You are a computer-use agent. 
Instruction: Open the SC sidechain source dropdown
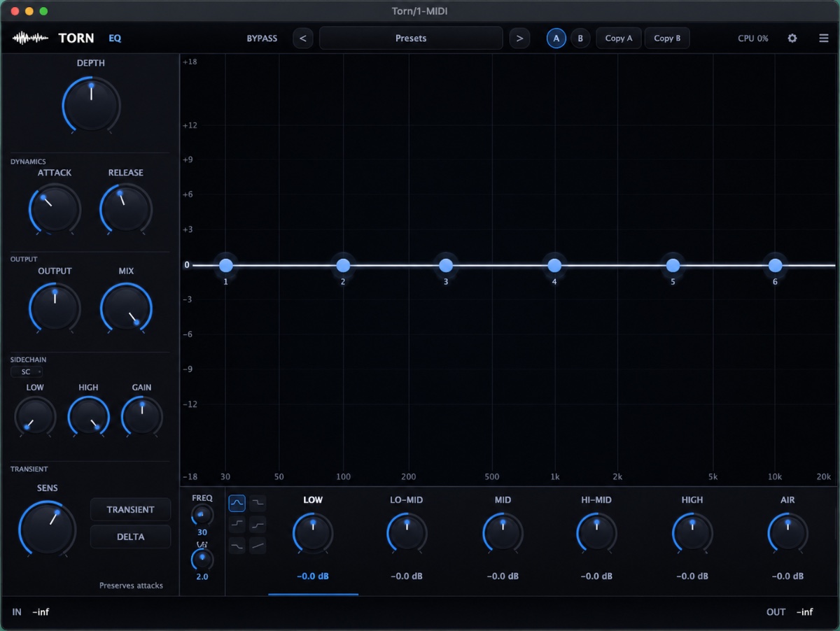click(x=27, y=371)
